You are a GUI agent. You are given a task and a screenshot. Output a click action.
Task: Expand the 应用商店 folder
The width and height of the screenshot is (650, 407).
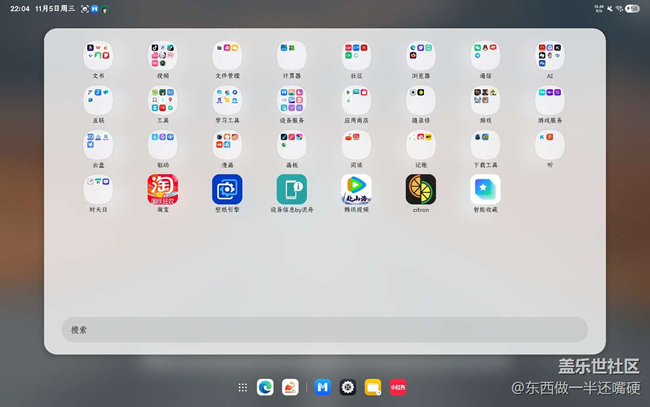(x=356, y=100)
